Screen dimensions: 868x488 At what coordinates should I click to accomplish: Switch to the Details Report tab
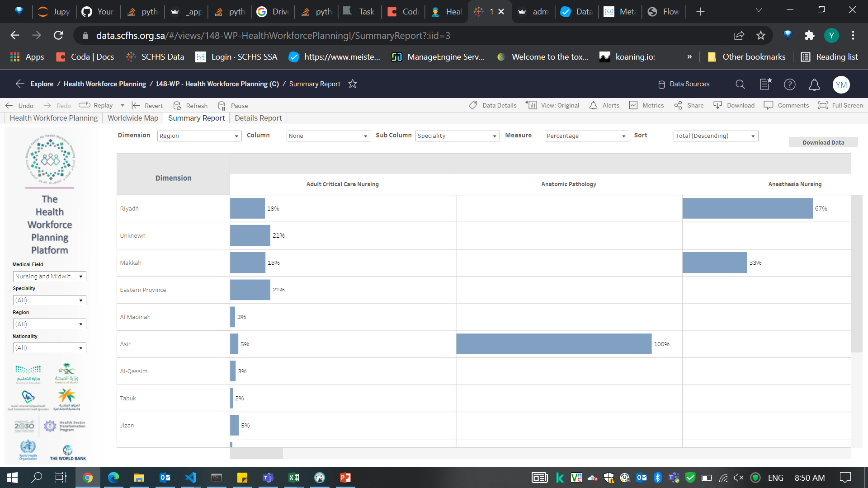click(x=258, y=118)
